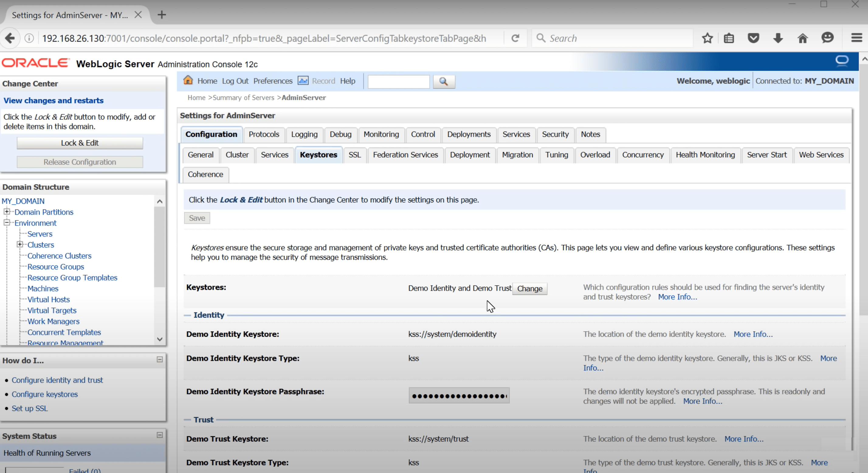Switch to the SSL subtab
Viewport: 868px width, 473px height.
[354, 155]
